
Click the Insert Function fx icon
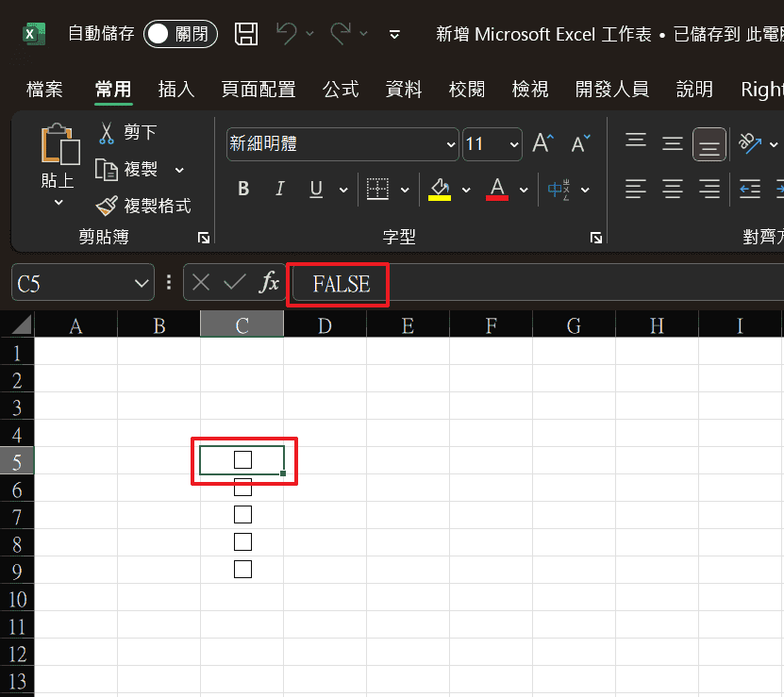point(270,283)
